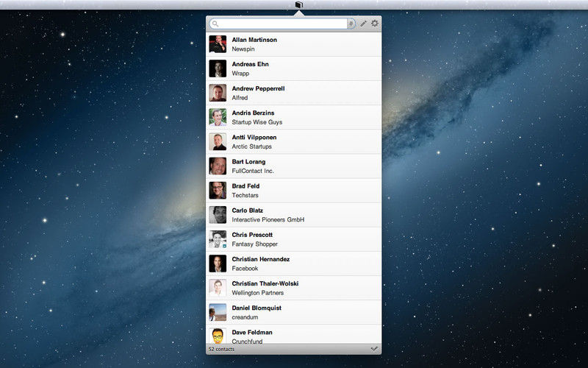Click Brad Feld's avatar thumbnail
The image size is (588, 368).
(x=218, y=191)
